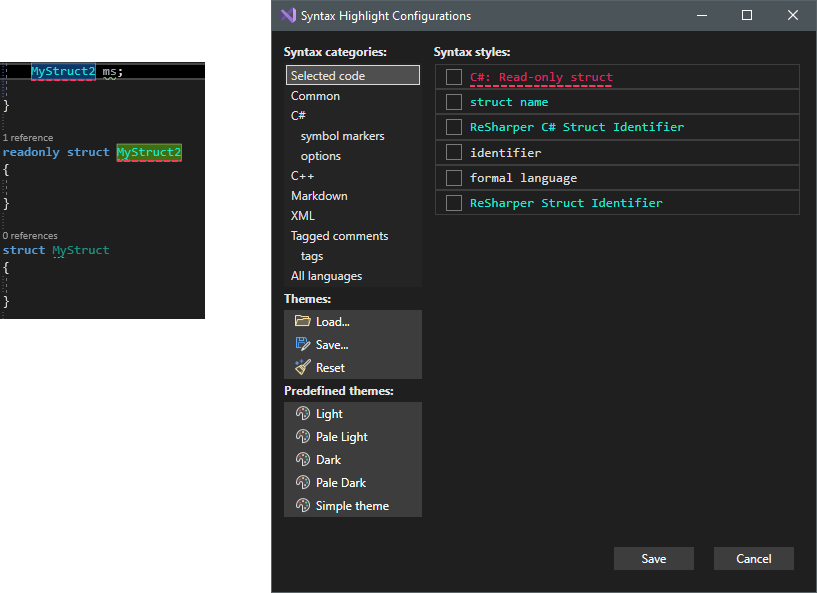
Task: Choose the Simple theme icon
Action: [x=302, y=505]
